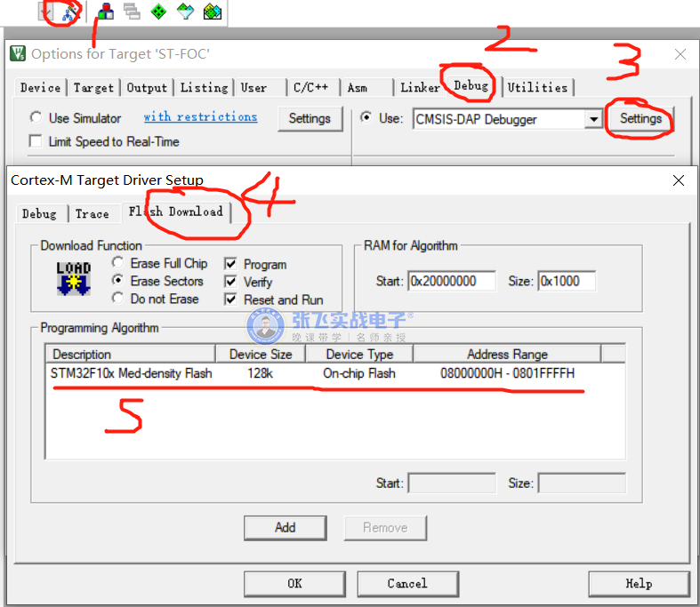Open target selection dropdown arrow in toolbar
700x607 pixels.
pos(46,12)
